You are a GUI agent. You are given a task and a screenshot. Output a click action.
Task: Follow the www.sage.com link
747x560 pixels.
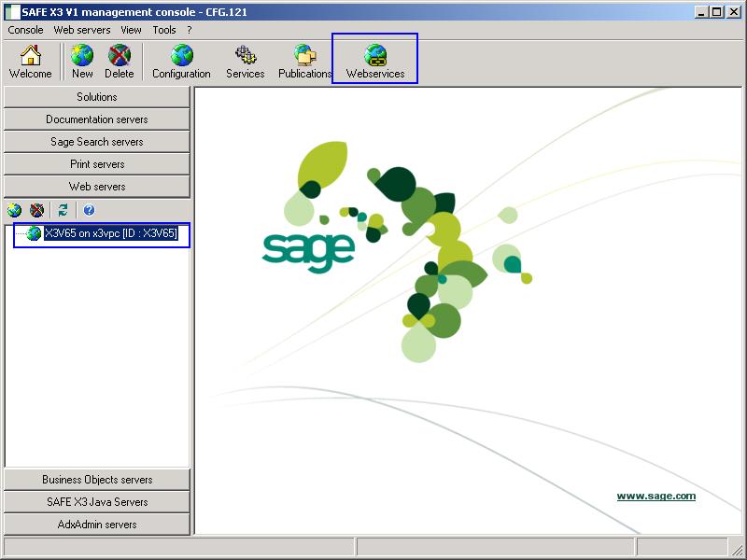click(656, 496)
